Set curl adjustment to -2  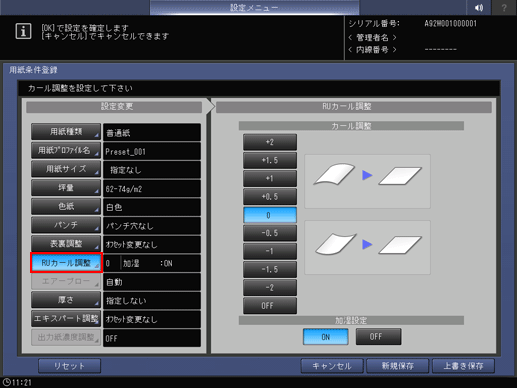(x=270, y=288)
